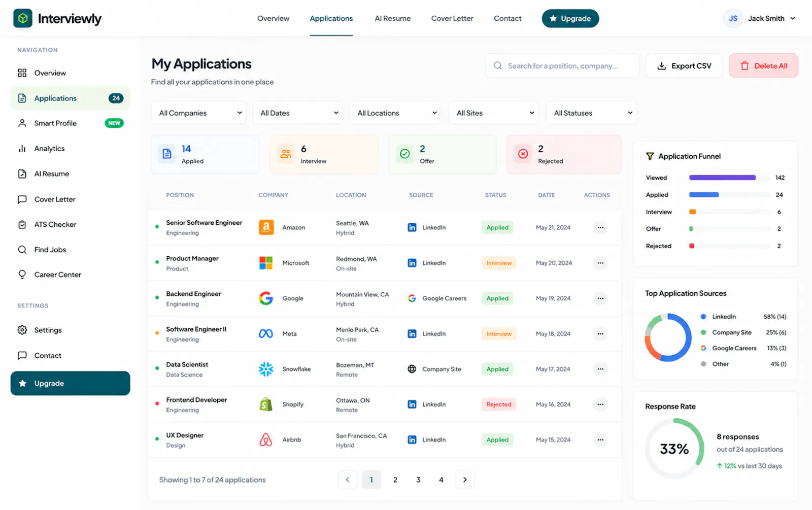Click the Microsoft company logo
This screenshot has height=510, width=812.
point(266,263)
